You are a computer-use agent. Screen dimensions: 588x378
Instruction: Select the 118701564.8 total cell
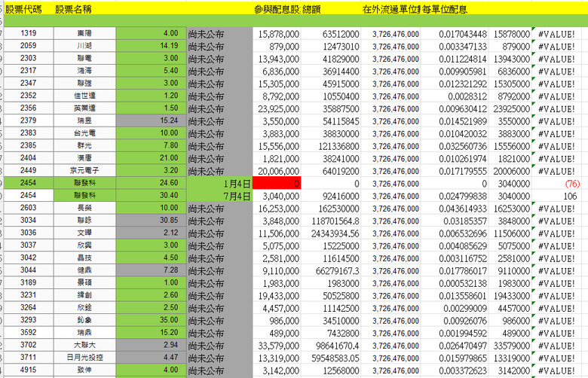[x=331, y=221]
